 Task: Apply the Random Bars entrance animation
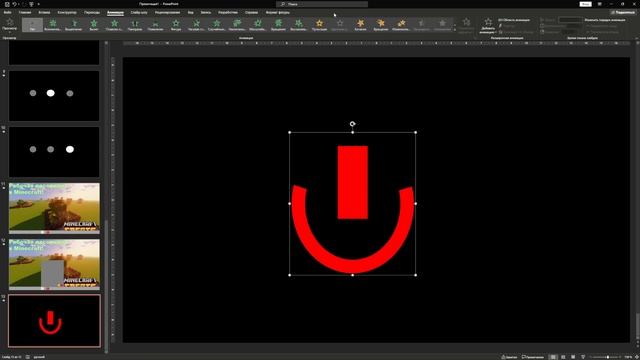click(217, 25)
